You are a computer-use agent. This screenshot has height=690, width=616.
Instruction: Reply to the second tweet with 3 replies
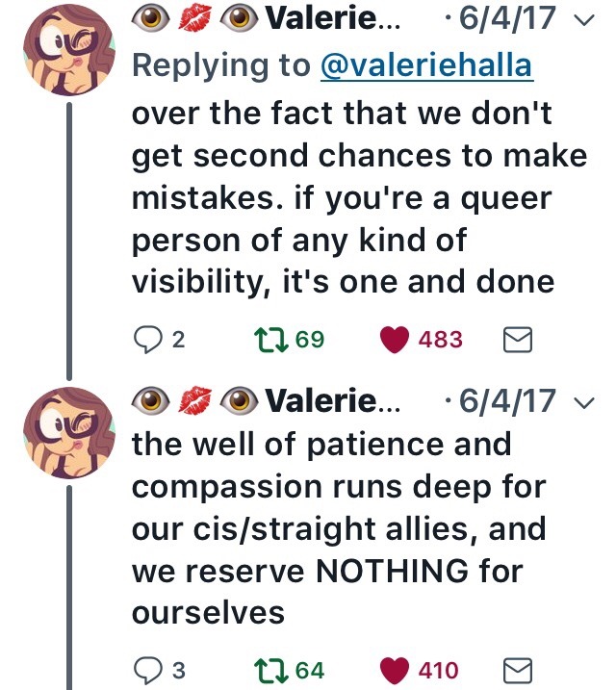click(x=147, y=669)
